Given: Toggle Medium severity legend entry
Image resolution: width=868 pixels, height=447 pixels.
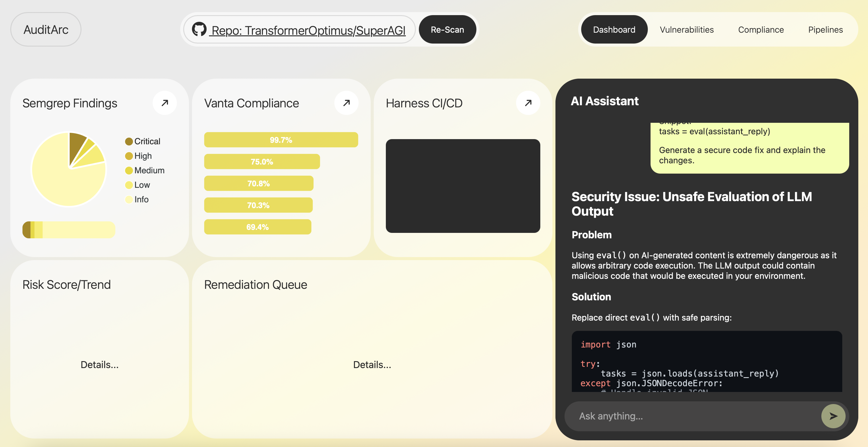Looking at the screenshot, I should pos(149,170).
